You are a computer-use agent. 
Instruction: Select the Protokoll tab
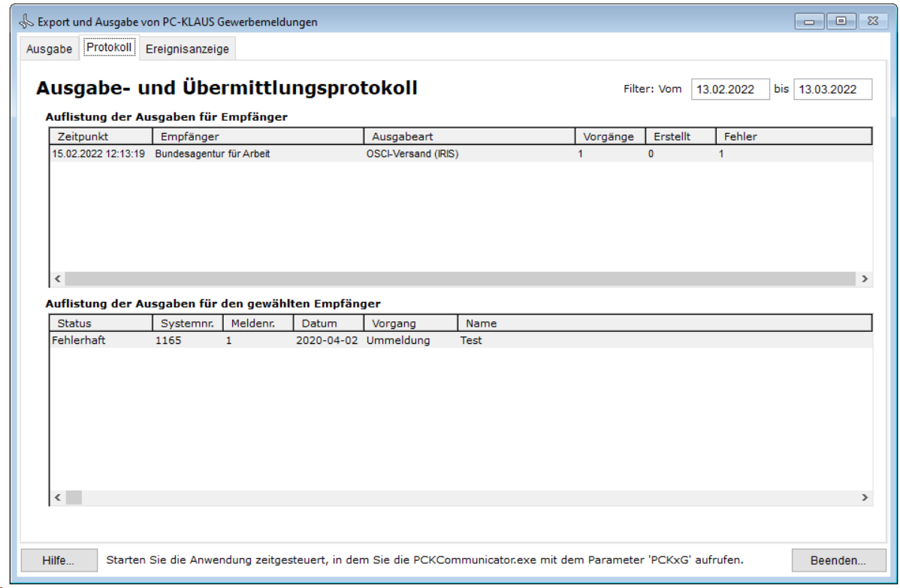pyautogui.click(x=109, y=48)
